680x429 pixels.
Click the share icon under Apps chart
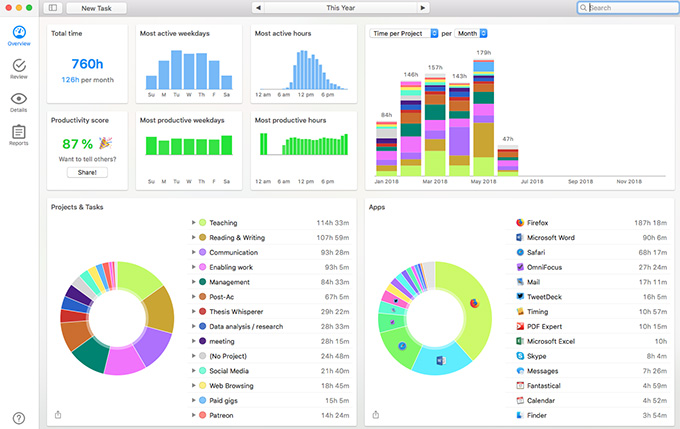point(375,414)
